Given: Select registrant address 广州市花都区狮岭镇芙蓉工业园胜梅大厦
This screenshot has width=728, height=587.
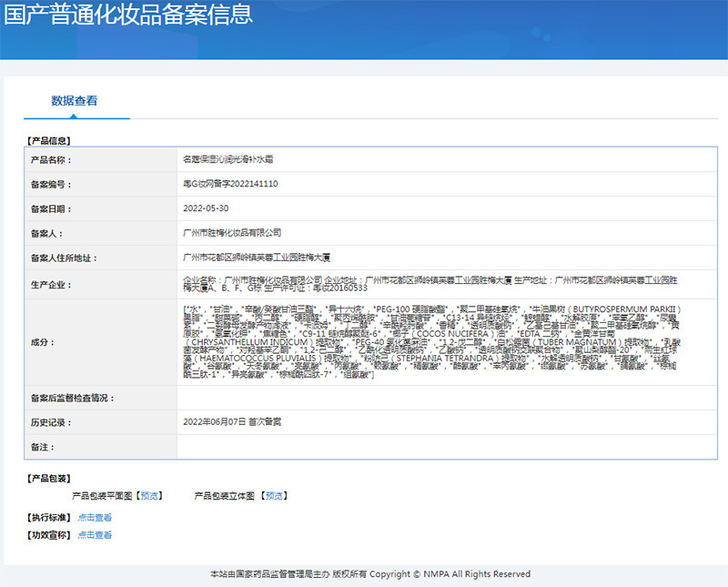Looking at the screenshot, I should pyautogui.click(x=257, y=258).
